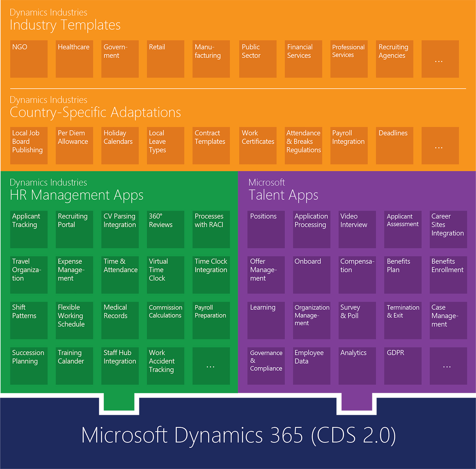This screenshot has height=469, width=476.
Task: Open the Processes with RACI tile
Action: click(211, 229)
